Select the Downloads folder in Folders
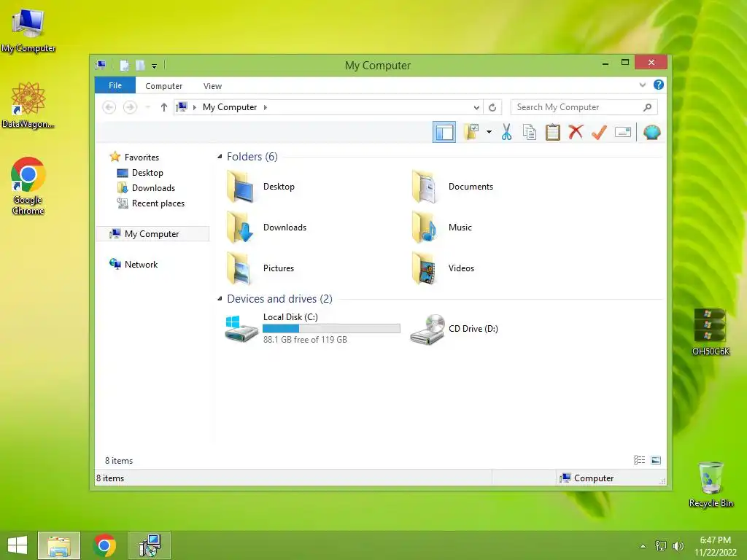747x560 pixels. click(x=267, y=227)
